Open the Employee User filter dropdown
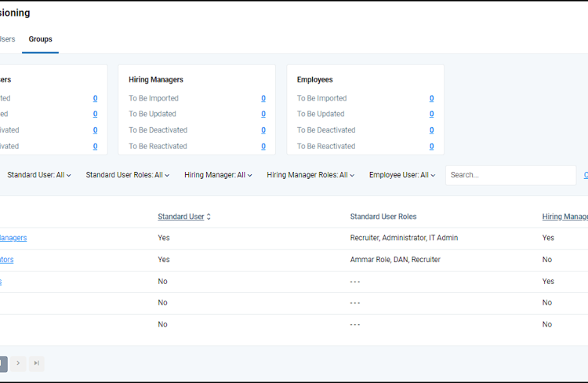Viewport: 588px width, 383px height. click(402, 175)
